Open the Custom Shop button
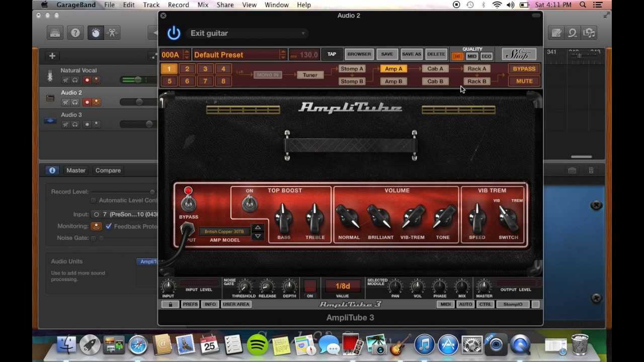 [x=519, y=54]
